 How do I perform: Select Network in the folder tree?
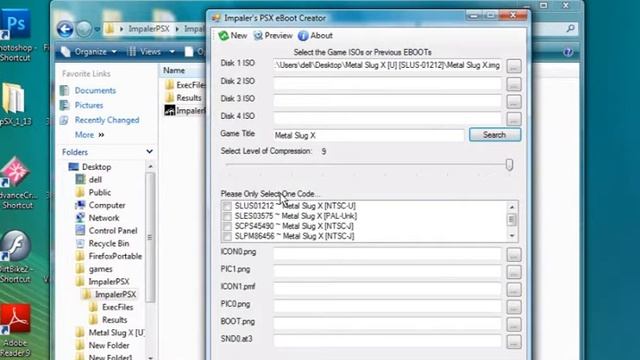(104, 218)
